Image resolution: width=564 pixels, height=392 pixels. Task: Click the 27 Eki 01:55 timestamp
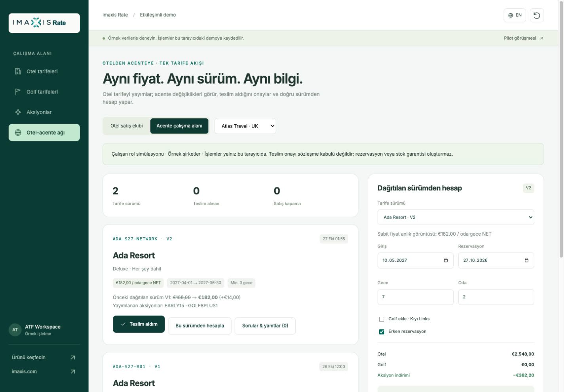tap(334, 239)
